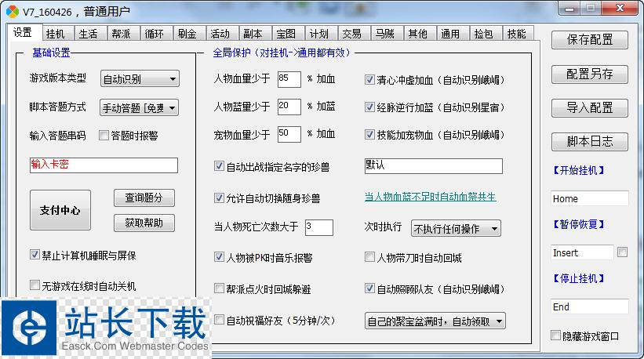Image resolution: width=644 pixels, height=359 pixels.
Task: Enable 自动祝福好友 checkbox
Action: (219, 320)
